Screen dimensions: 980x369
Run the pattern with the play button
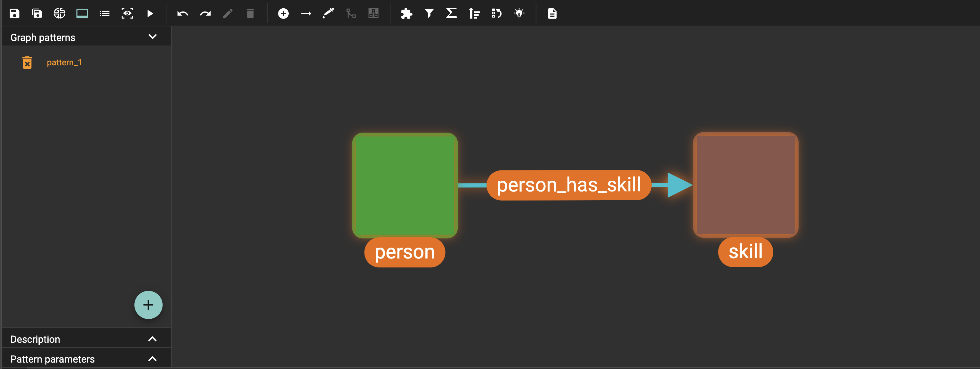(x=150, y=14)
